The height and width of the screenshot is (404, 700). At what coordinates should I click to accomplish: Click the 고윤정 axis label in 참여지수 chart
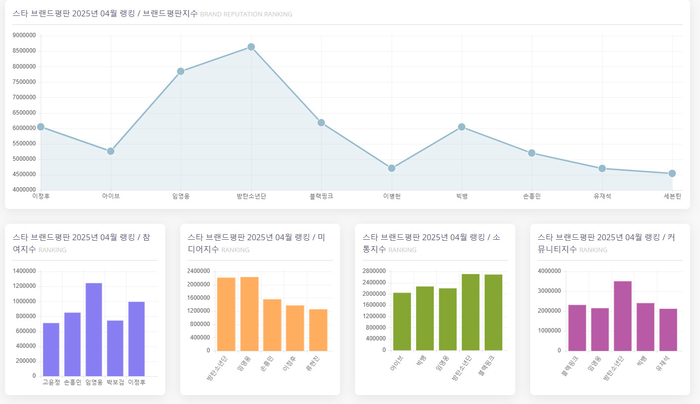pyautogui.click(x=51, y=382)
